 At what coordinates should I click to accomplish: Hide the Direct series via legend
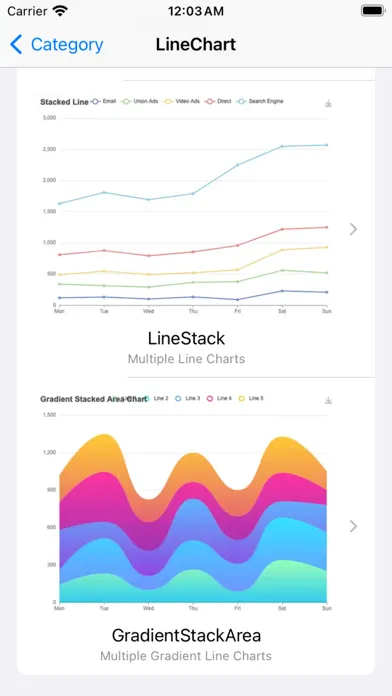click(218, 101)
